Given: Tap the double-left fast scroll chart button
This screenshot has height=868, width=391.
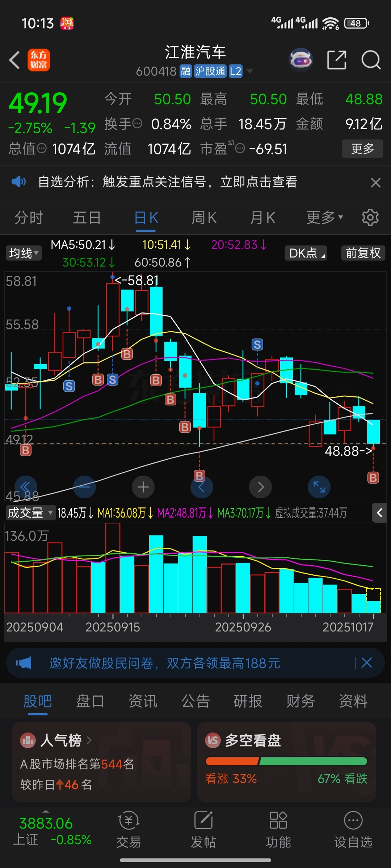Looking at the screenshot, I should (26, 487).
